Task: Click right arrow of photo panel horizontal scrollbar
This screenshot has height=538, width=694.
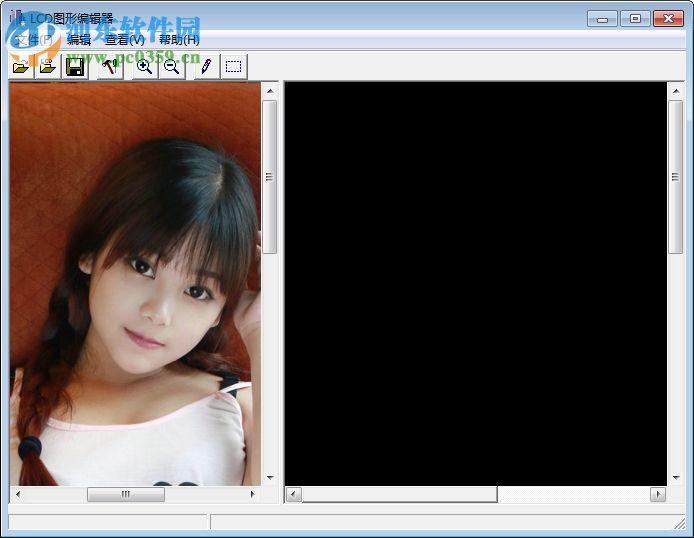Action: pyautogui.click(x=253, y=494)
